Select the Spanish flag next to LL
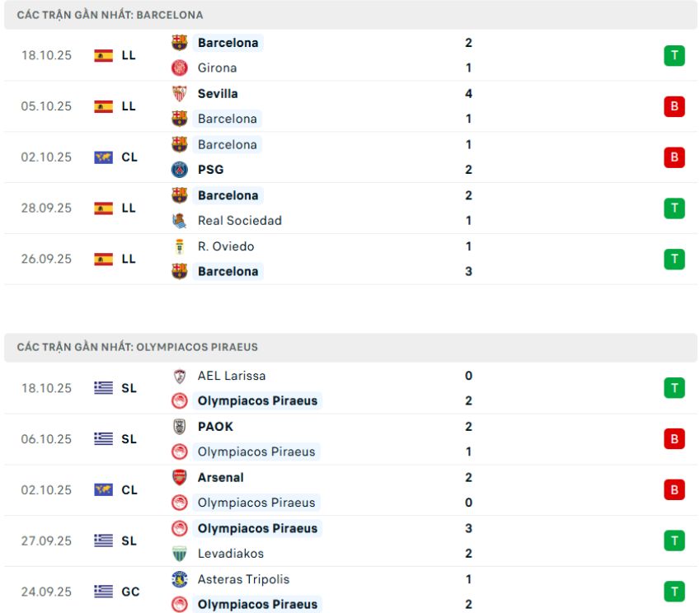This screenshot has width=700, height=613. pyautogui.click(x=105, y=55)
